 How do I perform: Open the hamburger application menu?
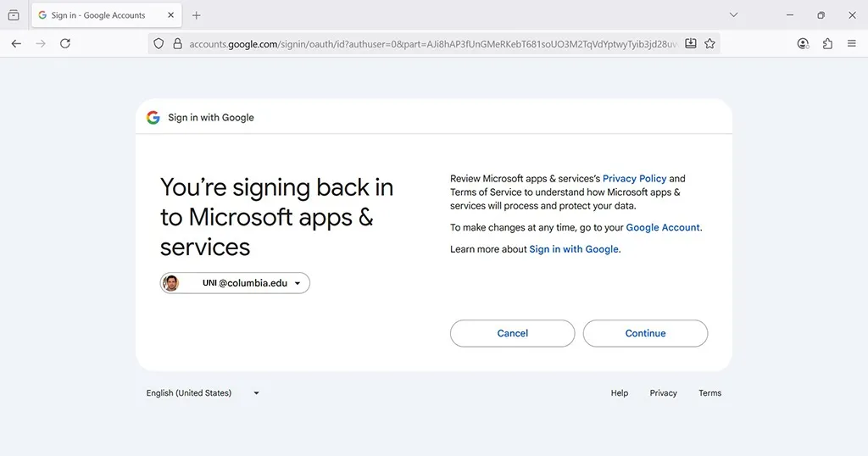pyautogui.click(x=851, y=44)
